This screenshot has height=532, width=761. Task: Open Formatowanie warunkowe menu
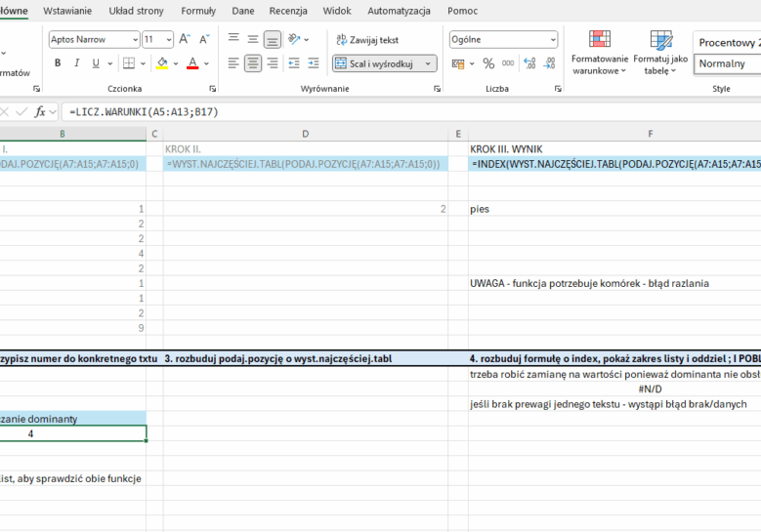tap(599, 53)
